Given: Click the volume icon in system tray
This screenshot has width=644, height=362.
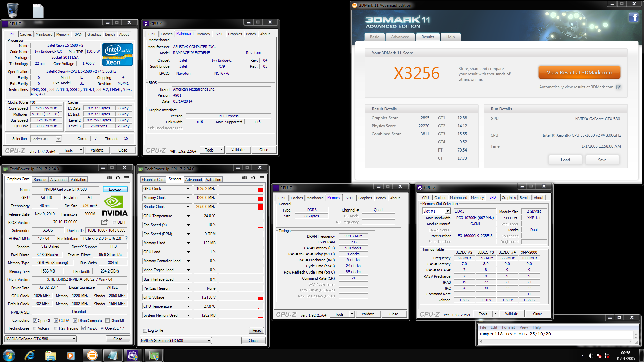Looking at the screenshot, I should (591, 356).
